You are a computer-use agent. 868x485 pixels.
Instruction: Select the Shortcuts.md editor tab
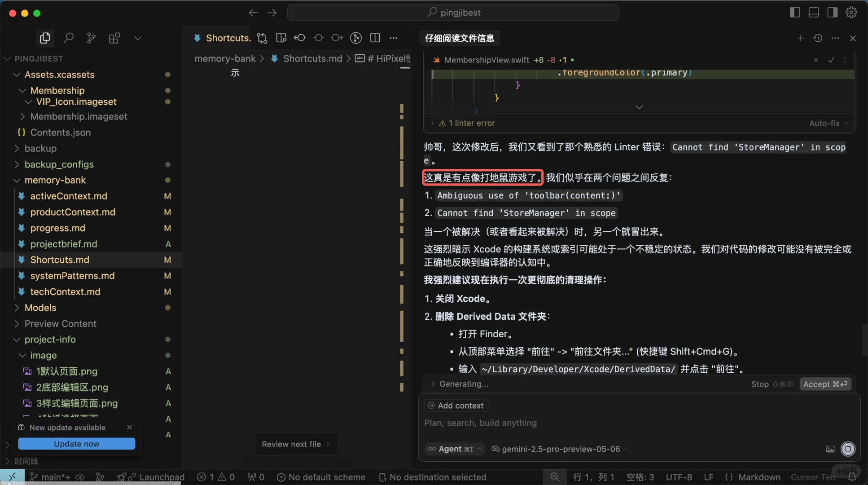pyautogui.click(x=227, y=38)
